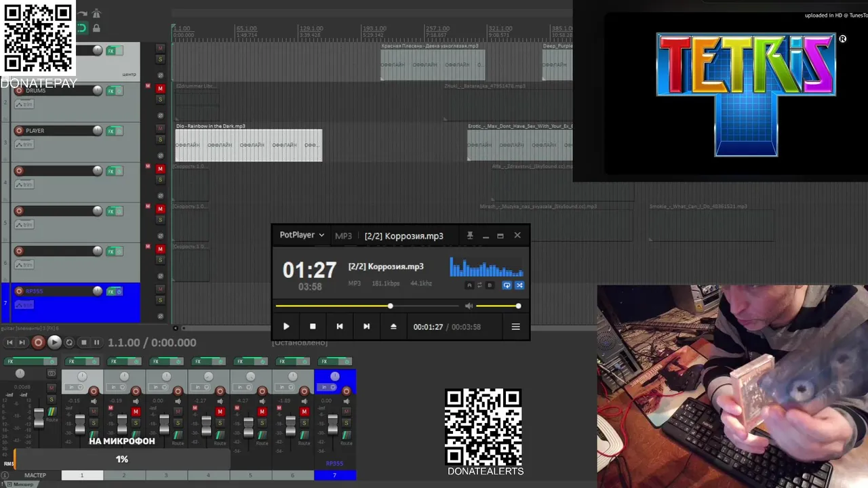868x488 pixels.
Task: Open trim envelope button on DRUMS track
Action: point(24,104)
